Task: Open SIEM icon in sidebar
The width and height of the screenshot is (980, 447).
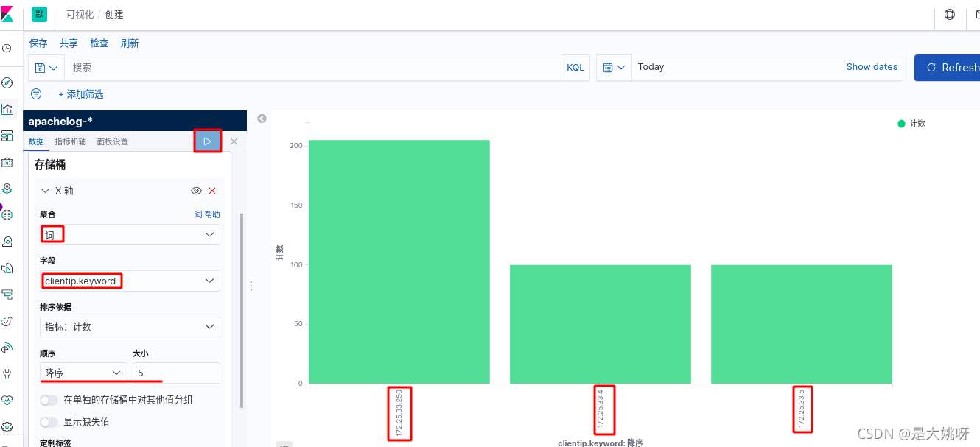Action: click(x=7, y=348)
